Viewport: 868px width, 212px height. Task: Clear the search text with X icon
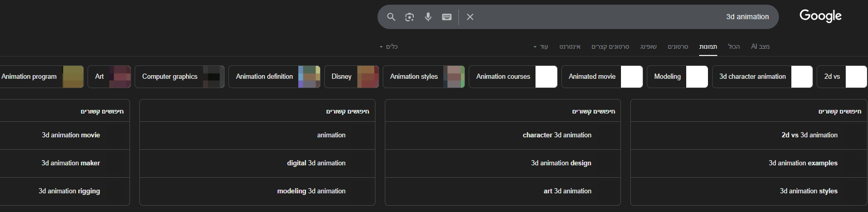470,17
